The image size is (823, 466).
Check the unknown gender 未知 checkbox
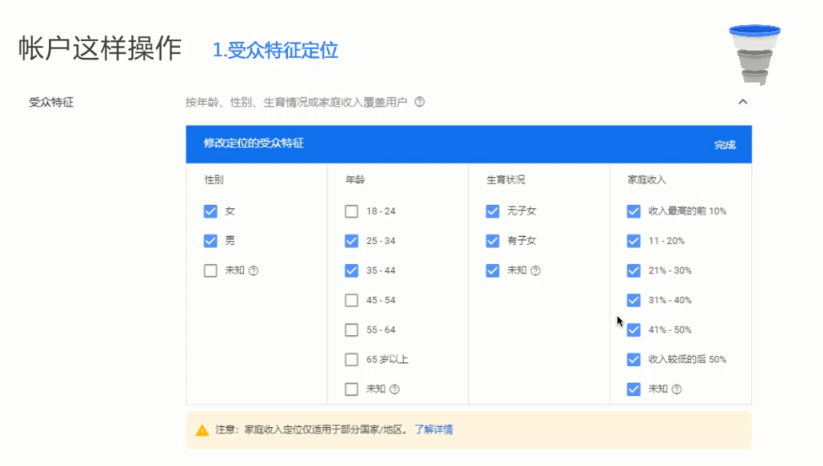point(210,270)
